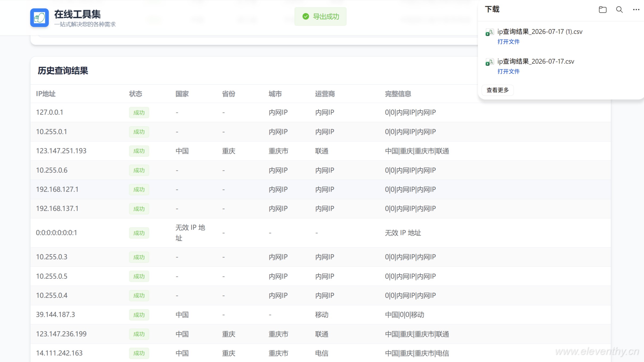644x362 pixels.
Task: Click 成功 badge in 123.147.251.193 row
Action: click(x=139, y=151)
